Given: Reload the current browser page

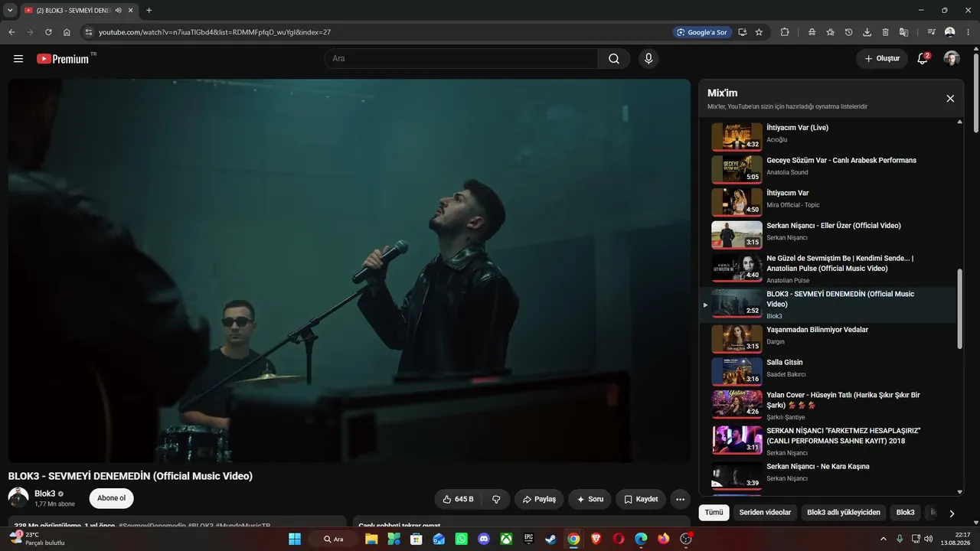Looking at the screenshot, I should coord(48,32).
